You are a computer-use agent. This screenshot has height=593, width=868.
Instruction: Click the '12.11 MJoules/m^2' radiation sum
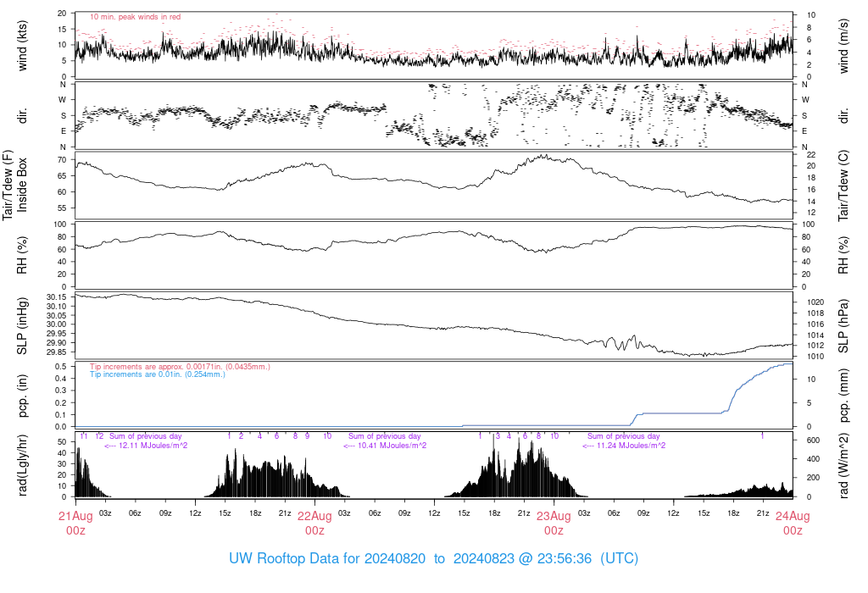[153, 446]
